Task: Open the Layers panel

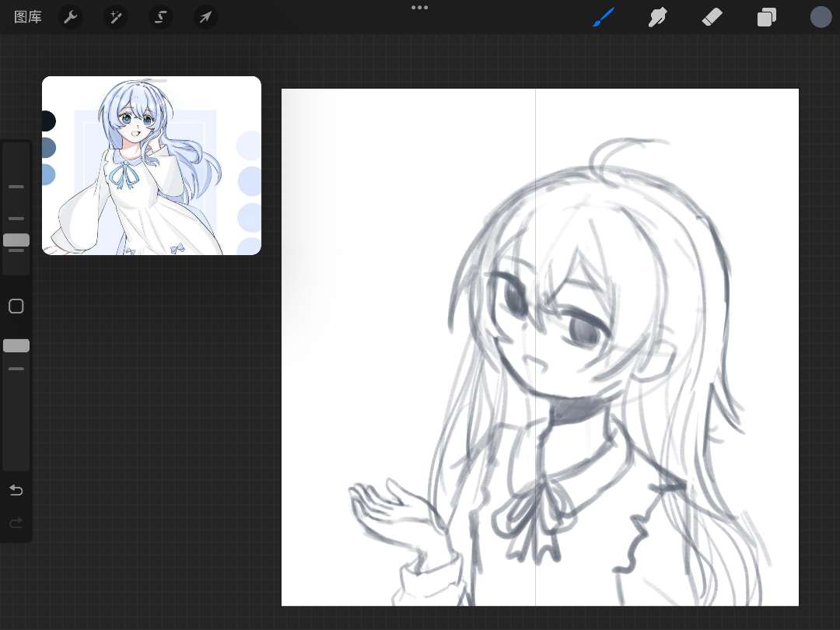Action: tap(767, 17)
